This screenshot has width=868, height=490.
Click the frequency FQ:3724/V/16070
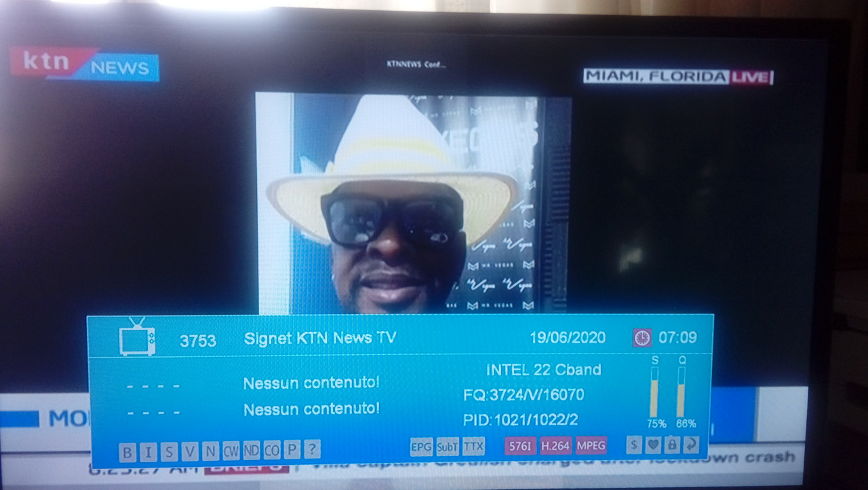coord(524,394)
